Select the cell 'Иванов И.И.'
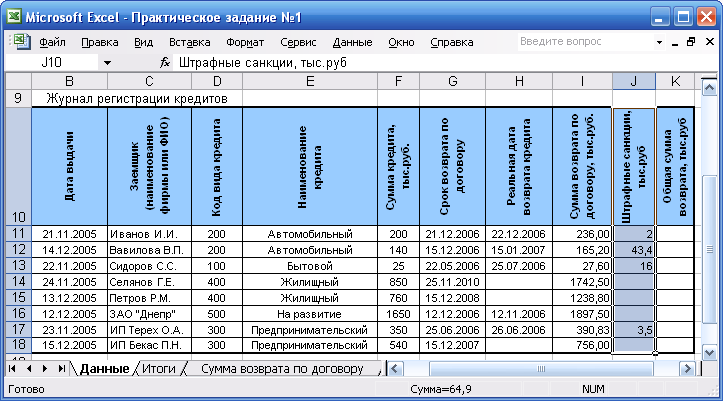This screenshot has width=723, height=401. pyautogui.click(x=149, y=234)
